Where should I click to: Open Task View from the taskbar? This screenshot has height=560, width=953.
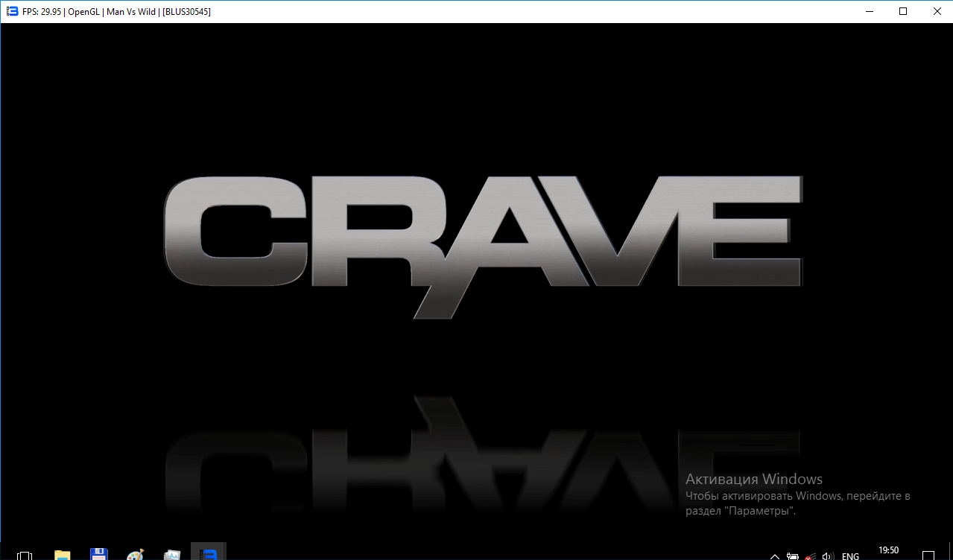[x=25, y=556]
